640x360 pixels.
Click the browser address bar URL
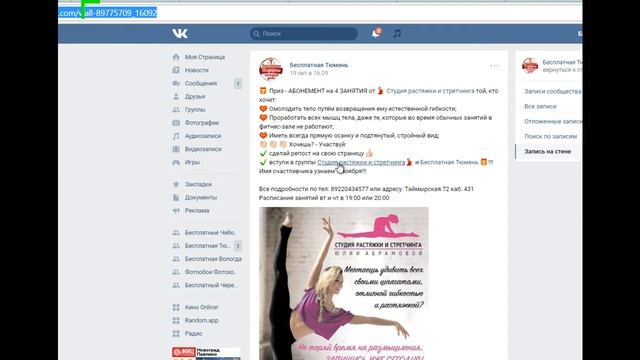(108, 13)
